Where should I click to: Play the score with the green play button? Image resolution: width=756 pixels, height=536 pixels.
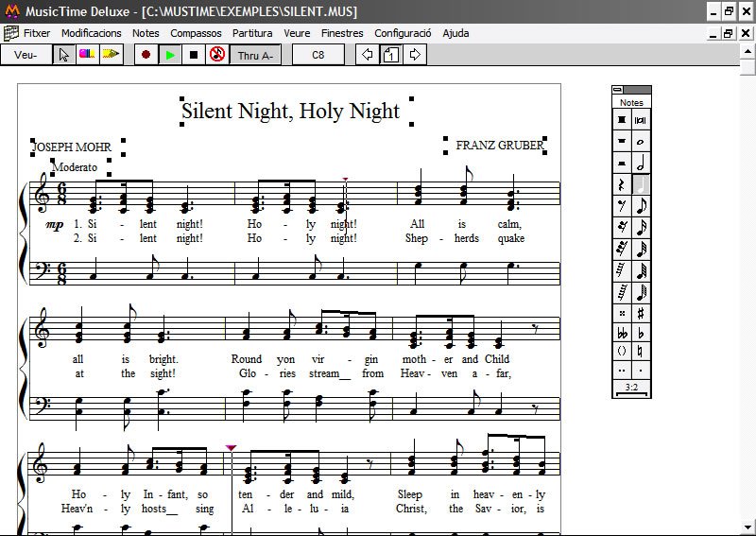tap(170, 55)
